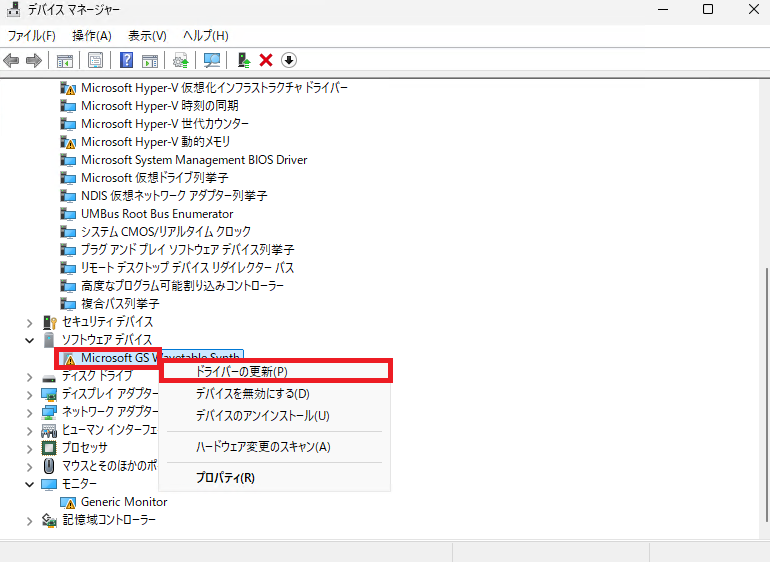Choose ドライバーの更新(P) from context menu
Image resolution: width=770 pixels, height=562 pixels.
pyautogui.click(x=275, y=371)
